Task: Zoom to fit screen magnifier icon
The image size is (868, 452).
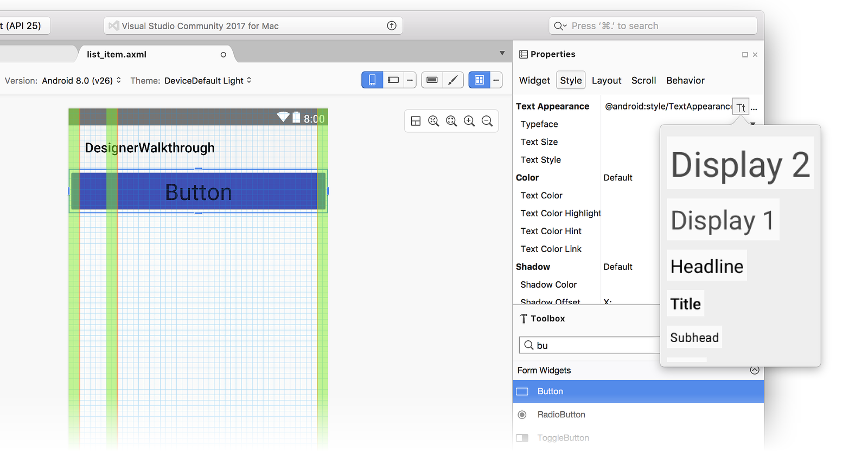Action: click(x=451, y=121)
